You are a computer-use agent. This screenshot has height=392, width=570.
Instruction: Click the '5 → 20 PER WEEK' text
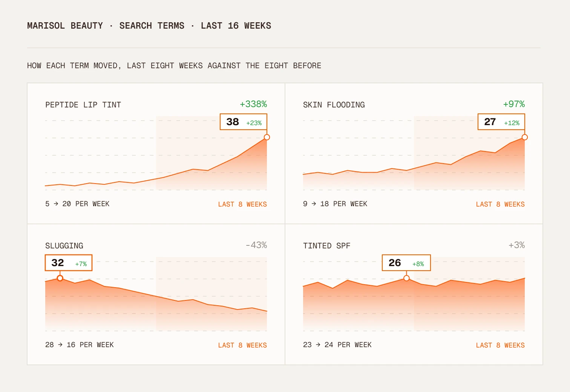77,204
